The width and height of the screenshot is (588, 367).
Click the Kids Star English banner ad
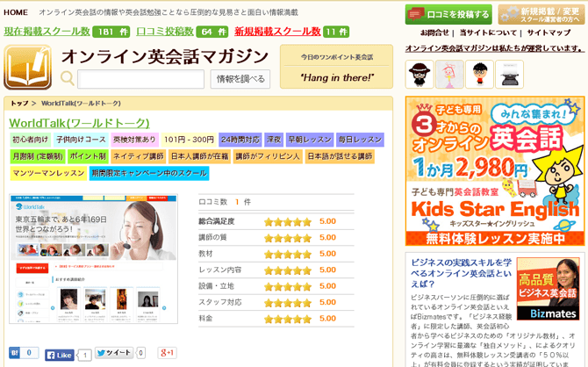click(495, 171)
